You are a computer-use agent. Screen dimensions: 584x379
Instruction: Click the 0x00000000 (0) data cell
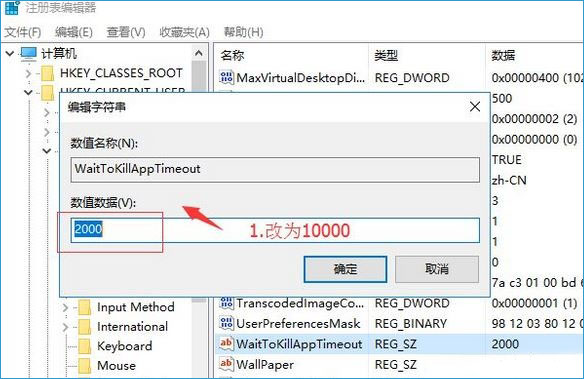point(534,140)
